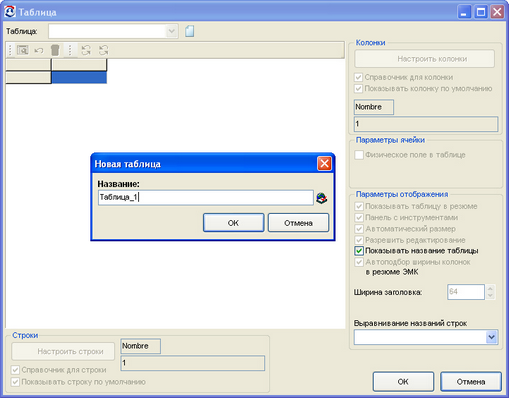
Task: Close the Новая таблица dialog
Action: point(324,164)
